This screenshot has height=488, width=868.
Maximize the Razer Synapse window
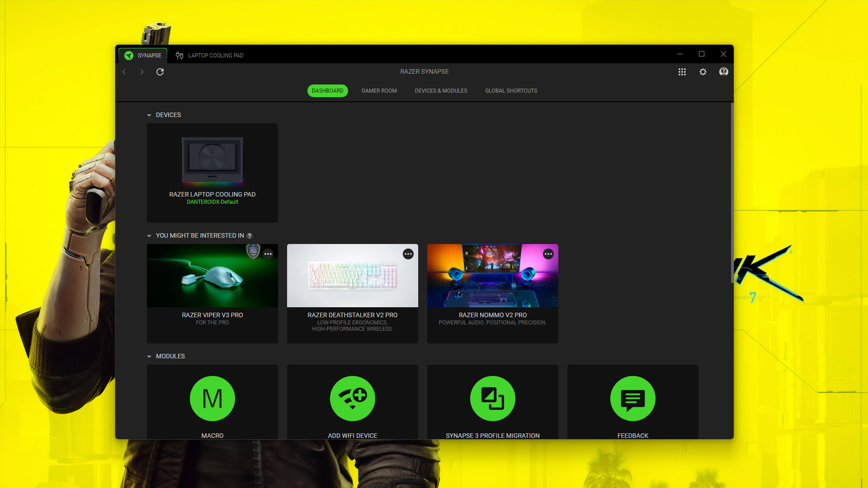point(702,54)
